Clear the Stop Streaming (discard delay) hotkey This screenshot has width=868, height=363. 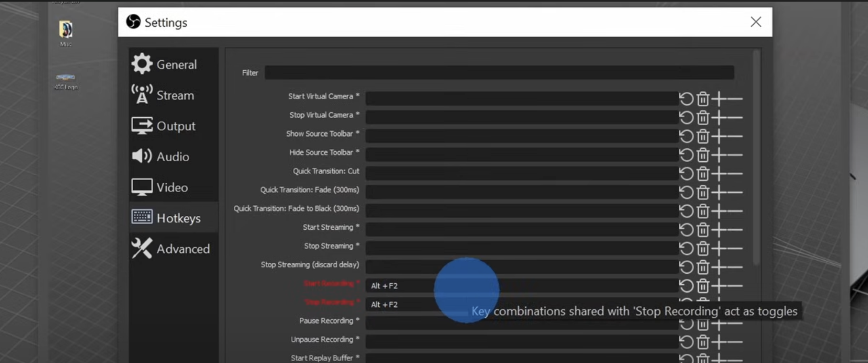[x=703, y=267]
